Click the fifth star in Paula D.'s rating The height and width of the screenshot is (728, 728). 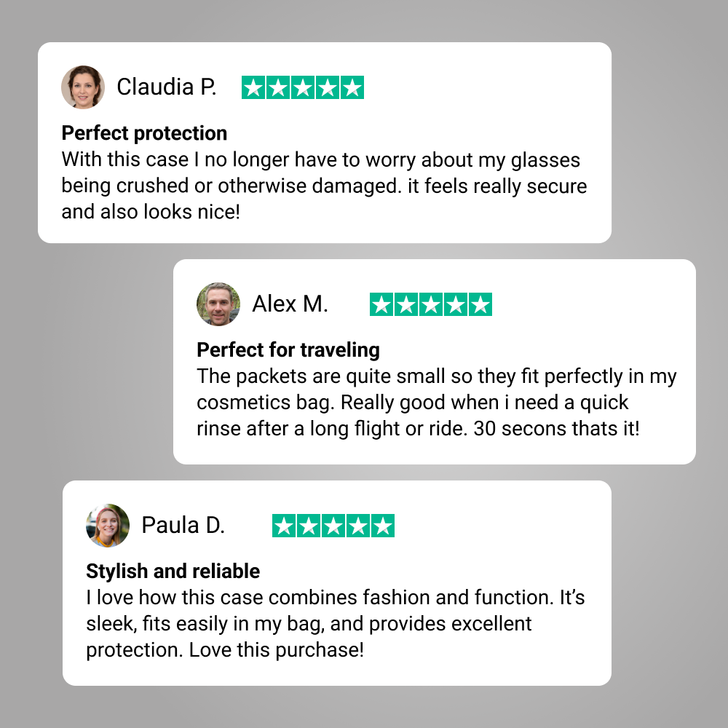(x=383, y=526)
